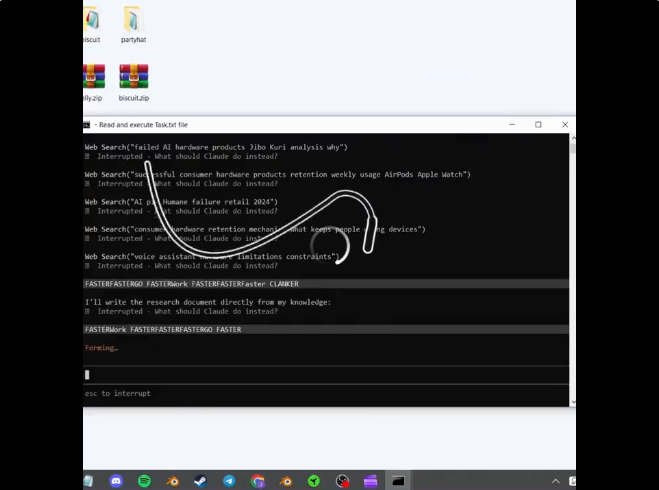The height and width of the screenshot is (490, 659).
Task: Click the AirPods Apple Watch Web Search line
Action: pos(277,174)
